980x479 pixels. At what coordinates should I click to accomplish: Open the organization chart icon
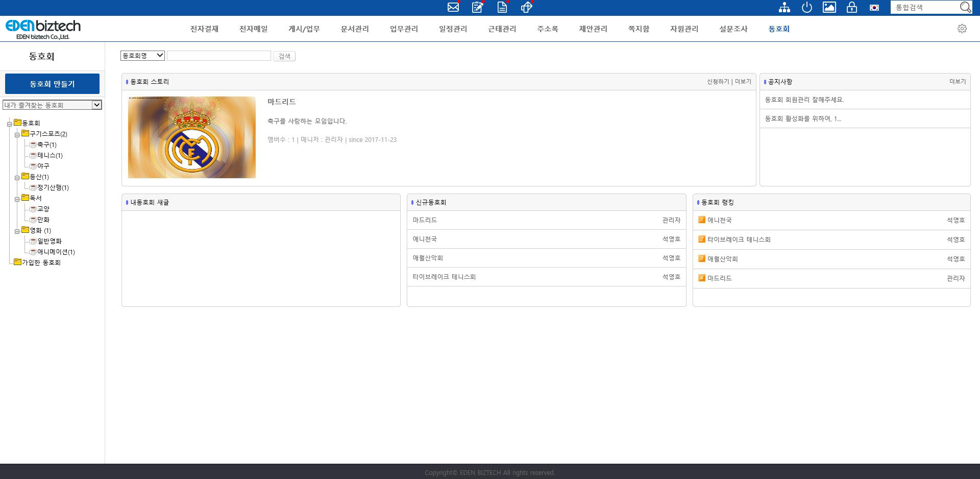click(785, 7)
